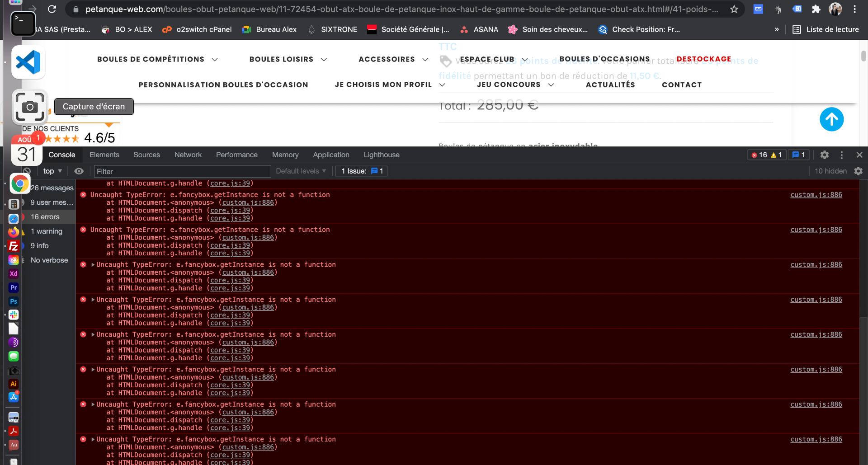This screenshot has width=868, height=465.
Task: Expand the second collapsed fancybox TypeError
Action: (93, 300)
